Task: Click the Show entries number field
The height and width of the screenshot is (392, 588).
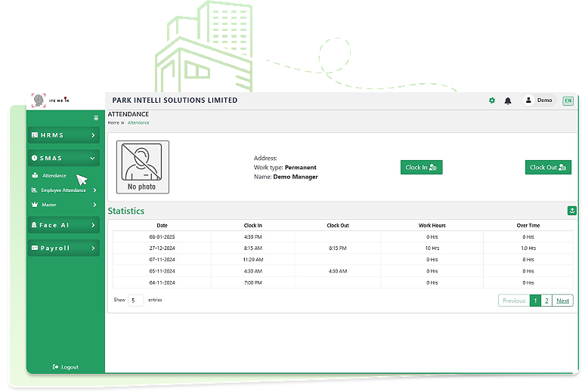Action: 135,300
